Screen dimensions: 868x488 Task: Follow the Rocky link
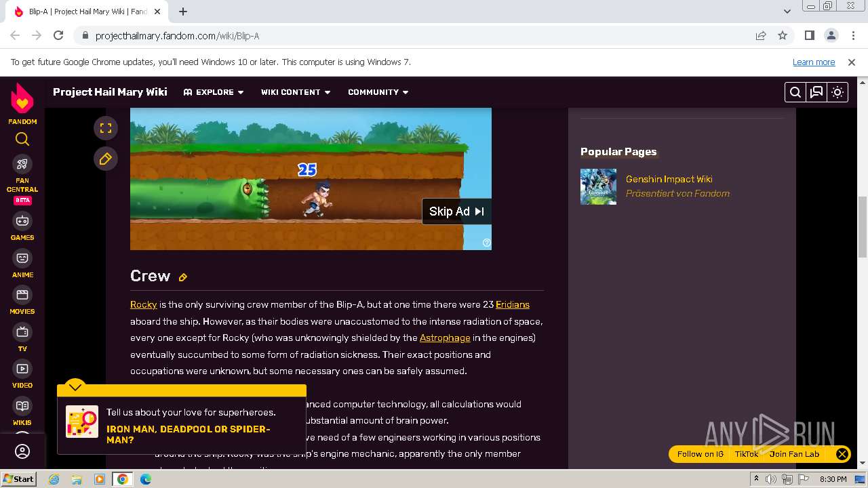143,304
